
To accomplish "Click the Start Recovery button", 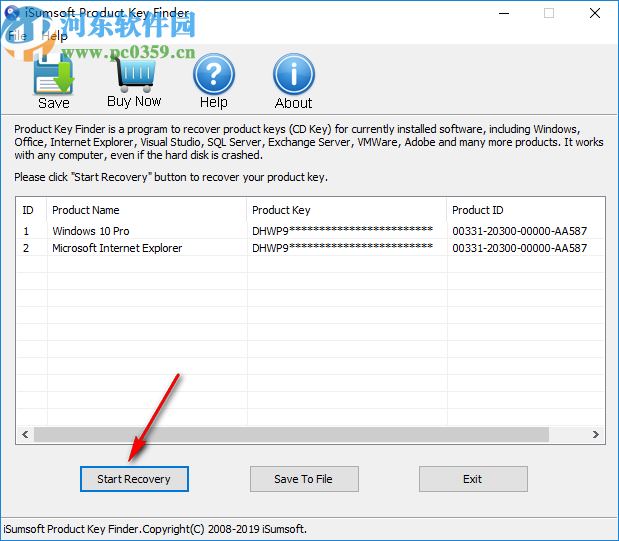I will pyautogui.click(x=134, y=479).
